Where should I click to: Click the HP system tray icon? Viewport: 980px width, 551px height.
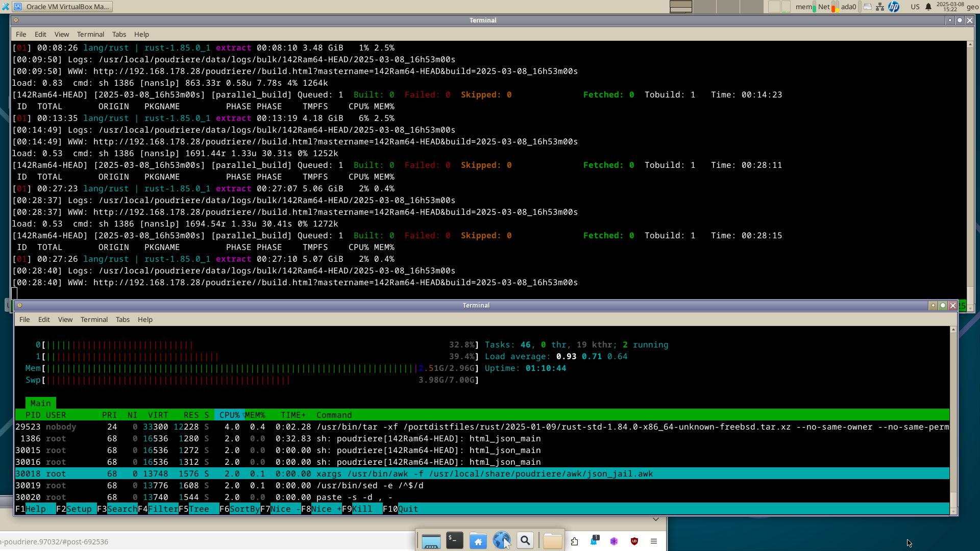(x=894, y=7)
